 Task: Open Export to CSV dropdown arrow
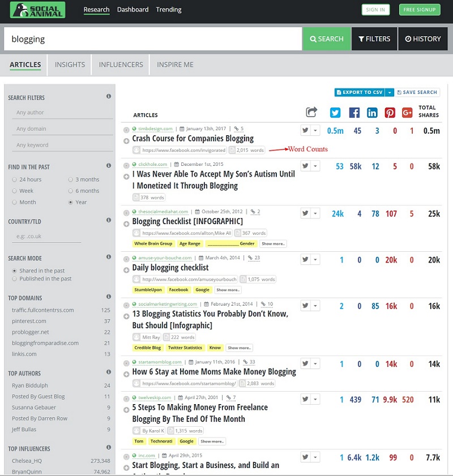(389, 92)
